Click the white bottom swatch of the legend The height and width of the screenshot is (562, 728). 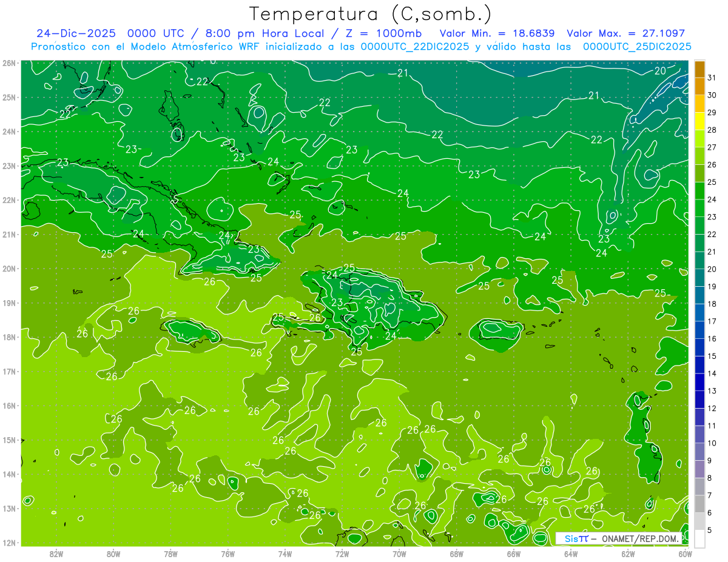(699, 538)
